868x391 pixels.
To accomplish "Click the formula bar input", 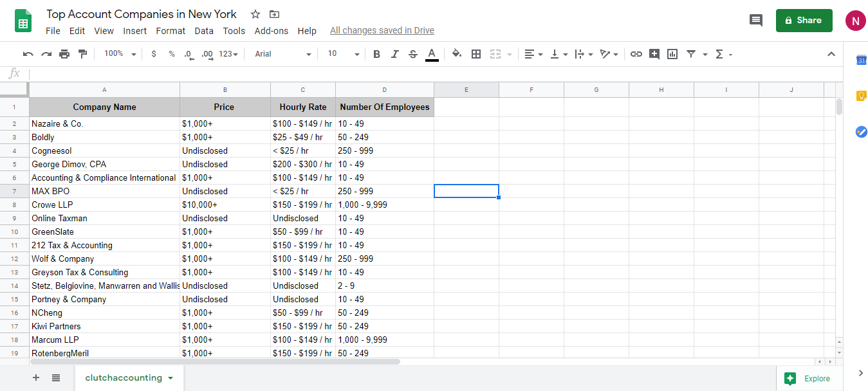I will (435, 74).
